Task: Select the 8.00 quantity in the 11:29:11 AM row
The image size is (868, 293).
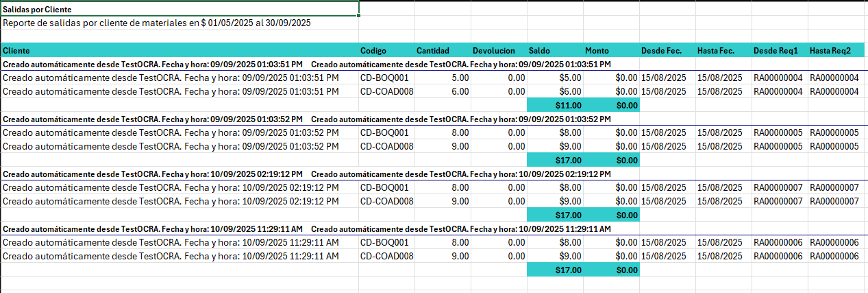Action: coord(443,242)
